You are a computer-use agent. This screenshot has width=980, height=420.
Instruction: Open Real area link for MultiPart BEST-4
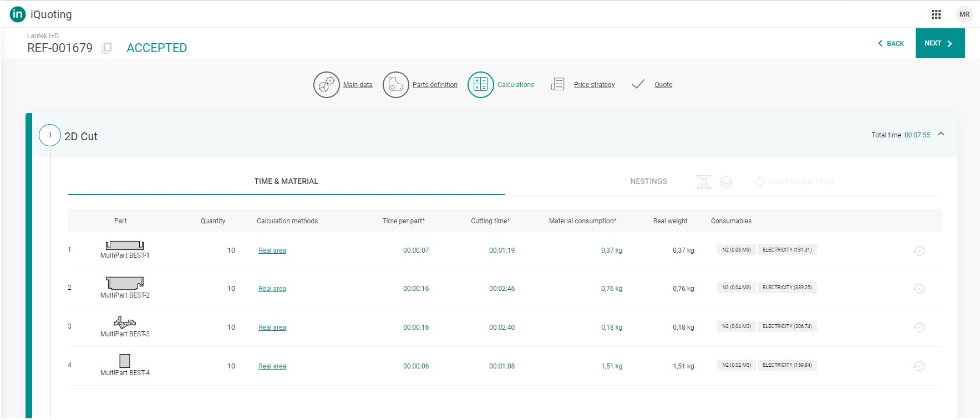point(272,366)
